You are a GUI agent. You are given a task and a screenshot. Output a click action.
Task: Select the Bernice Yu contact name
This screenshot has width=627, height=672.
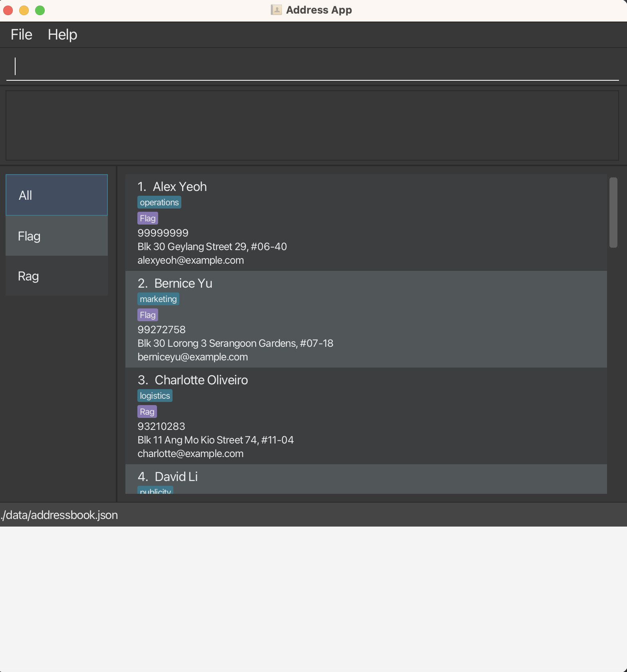click(x=183, y=283)
